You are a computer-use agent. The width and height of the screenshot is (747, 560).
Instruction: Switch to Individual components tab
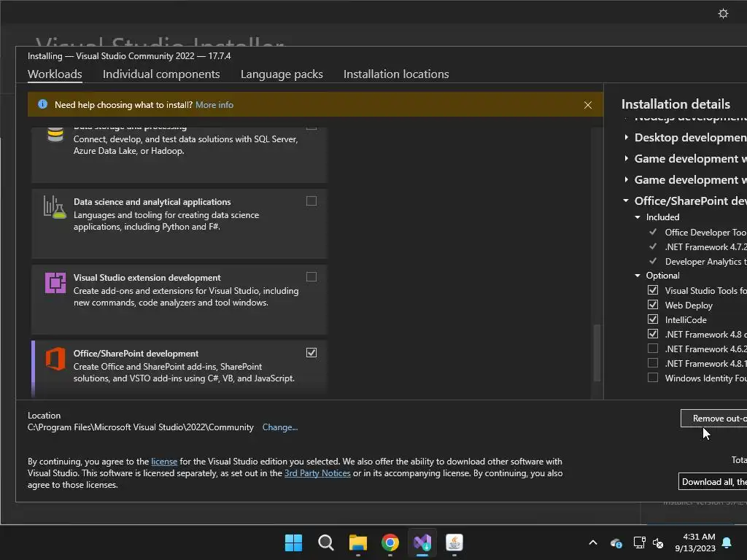click(161, 74)
